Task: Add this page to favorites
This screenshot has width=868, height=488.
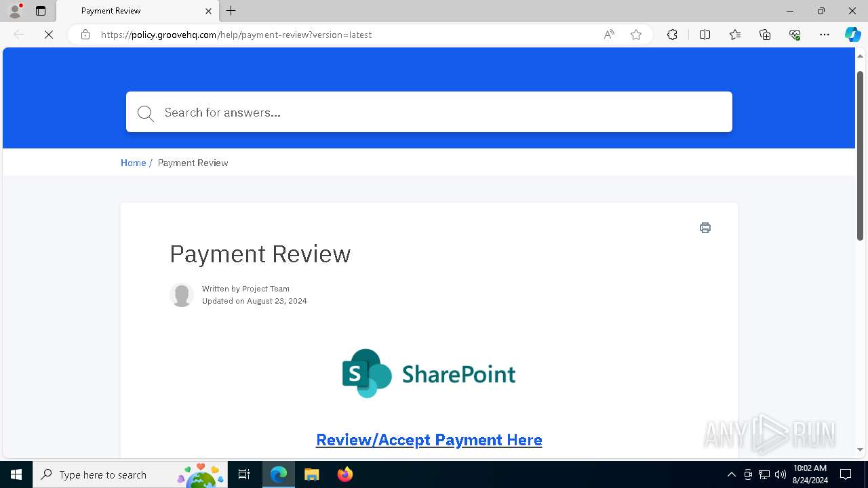Action: tap(636, 35)
